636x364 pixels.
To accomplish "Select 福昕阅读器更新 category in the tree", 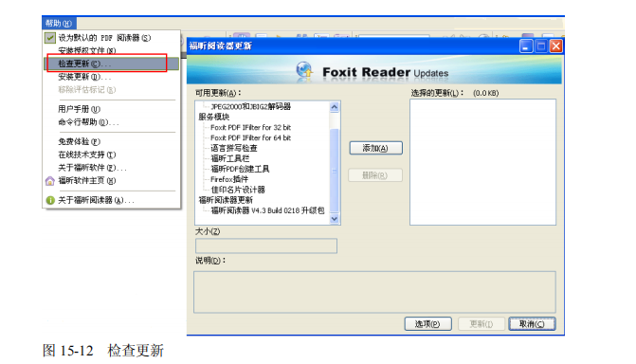I will click(226, 200).
